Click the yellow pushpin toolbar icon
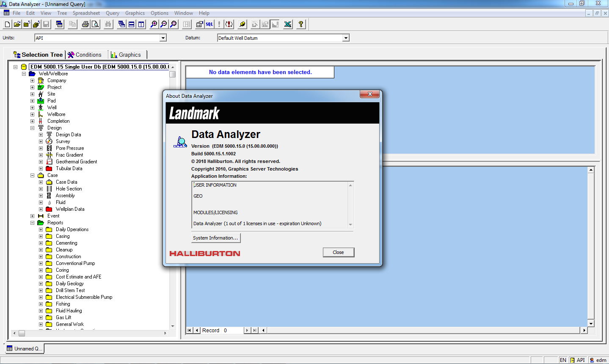This screenshot has height=364, width=609. pos(242,24)
